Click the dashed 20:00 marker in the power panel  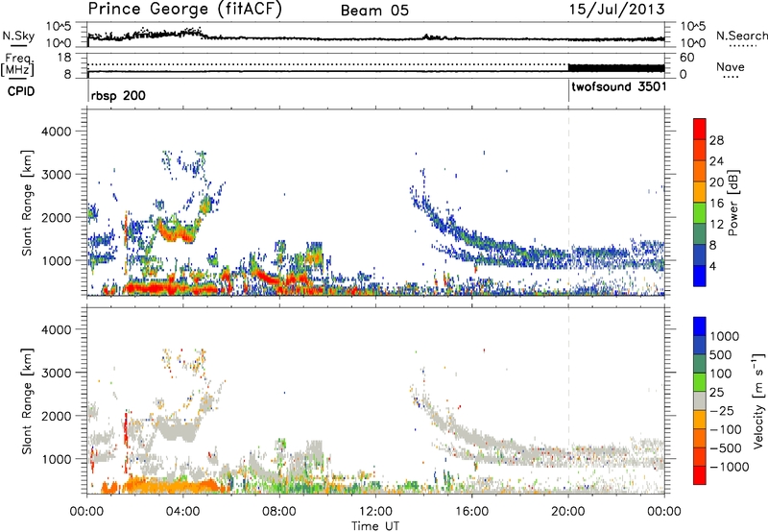[x=568, y=203]
